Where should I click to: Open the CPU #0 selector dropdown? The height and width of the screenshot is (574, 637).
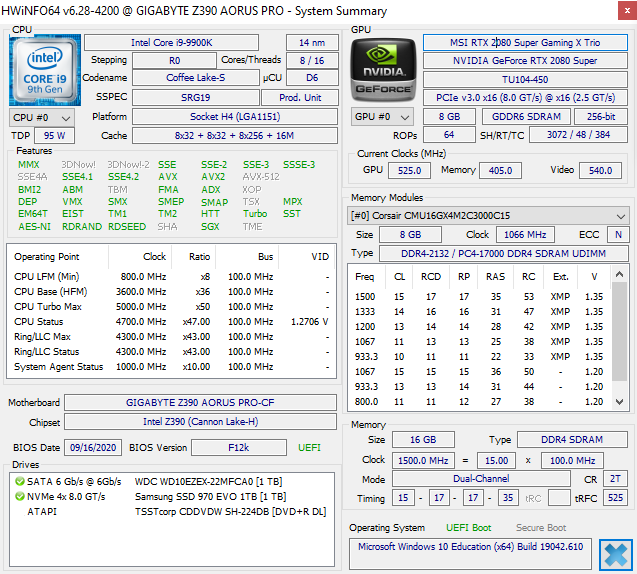[x=41, y=118]
